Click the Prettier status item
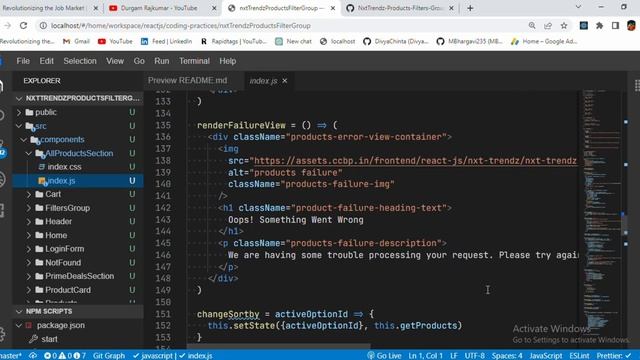 tap(613, 356)
